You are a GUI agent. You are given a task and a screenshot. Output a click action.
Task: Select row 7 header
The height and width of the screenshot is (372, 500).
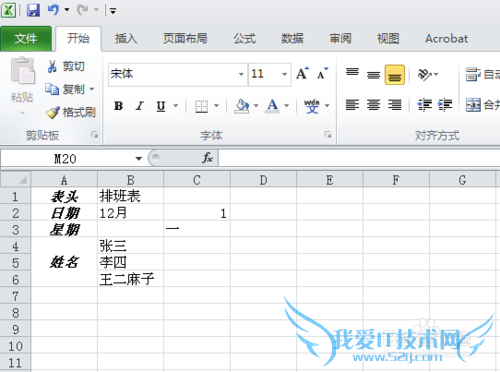coord(15,296)
